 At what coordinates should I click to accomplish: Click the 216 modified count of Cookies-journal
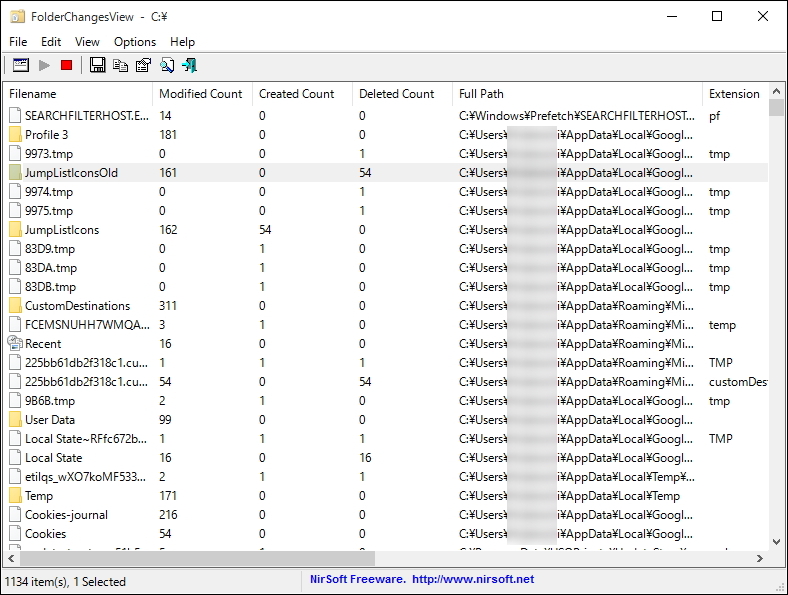click(168, 515)
